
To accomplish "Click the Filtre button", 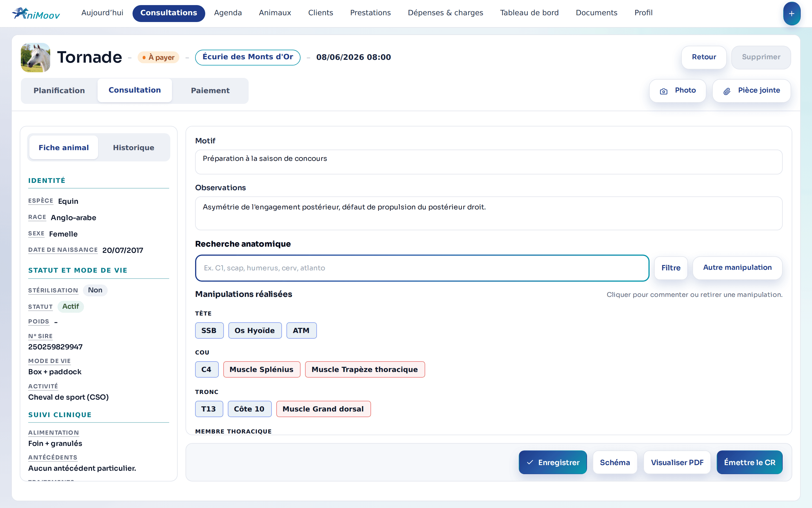I will click(x=671, y=268).
